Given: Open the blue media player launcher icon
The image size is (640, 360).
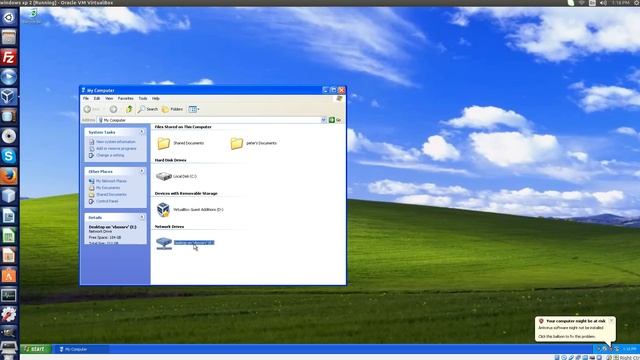Looking at the screenshot, I should [x=9, y=77].
